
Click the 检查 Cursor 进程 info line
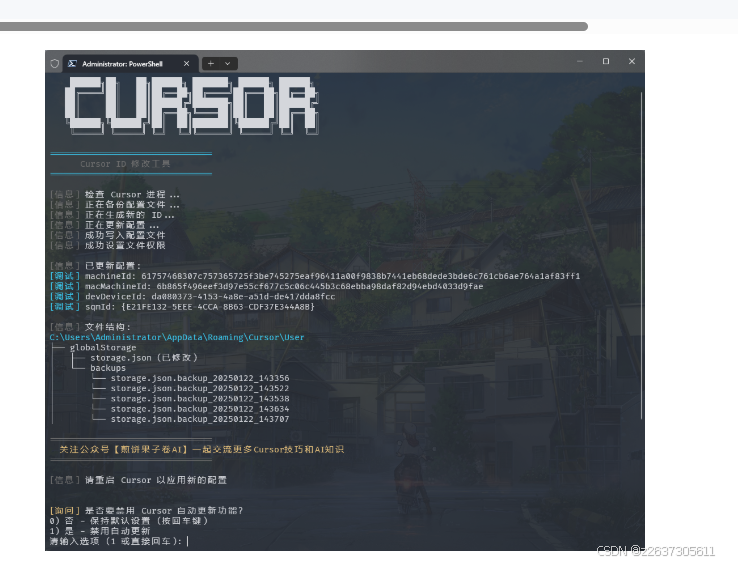click(114, 194)
